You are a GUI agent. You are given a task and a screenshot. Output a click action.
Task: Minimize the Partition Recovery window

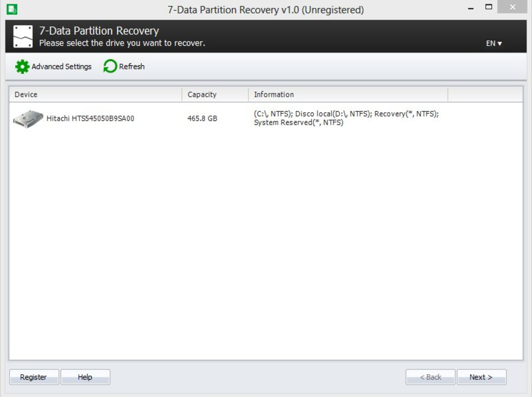470,8
